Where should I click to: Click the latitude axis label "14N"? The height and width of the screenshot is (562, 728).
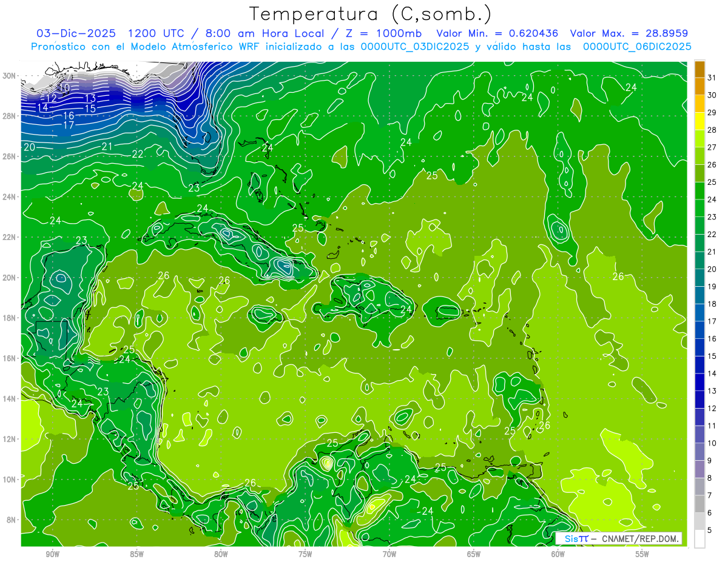9,399
